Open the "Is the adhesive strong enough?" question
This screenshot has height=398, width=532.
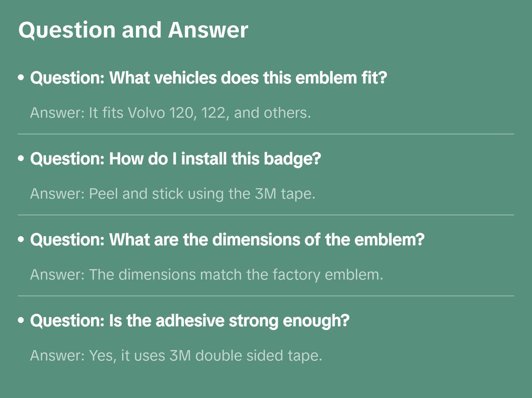coord(189,321)
